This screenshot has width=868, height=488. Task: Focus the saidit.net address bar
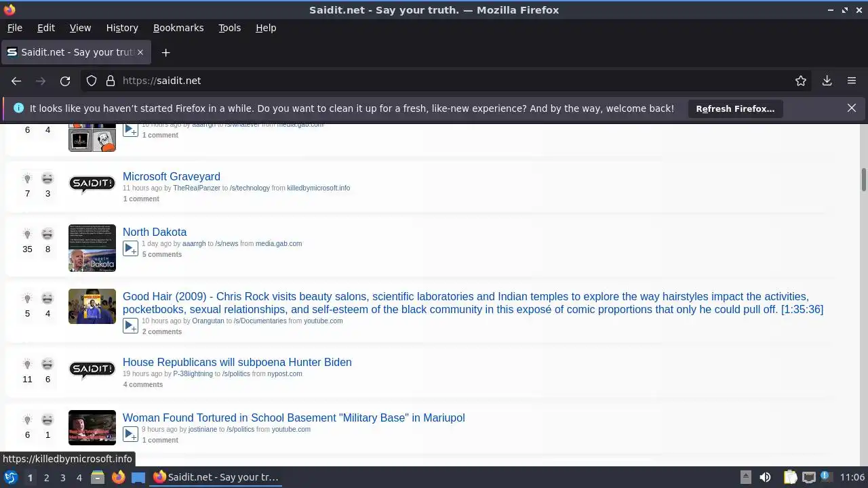448,81
